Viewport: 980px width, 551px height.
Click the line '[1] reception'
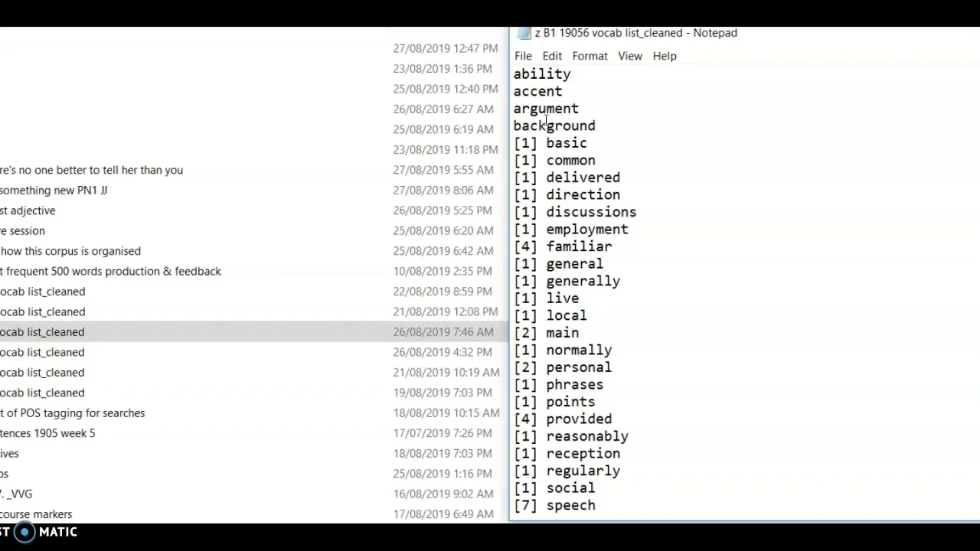tap(567, 454)
